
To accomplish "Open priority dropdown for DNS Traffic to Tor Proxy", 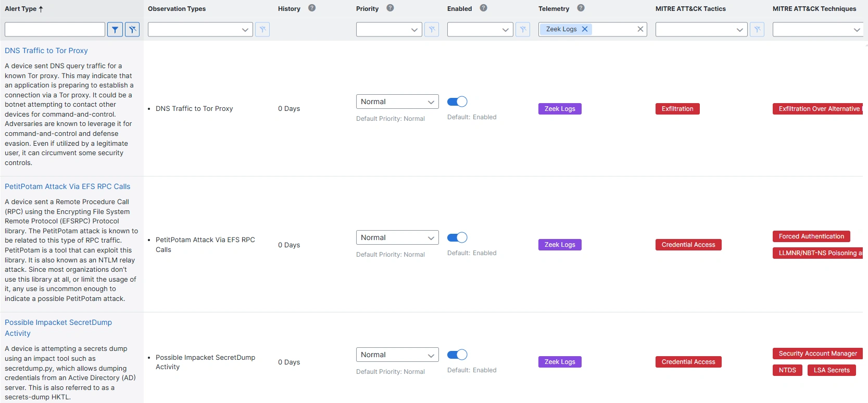I will click(x=397, y=102).
